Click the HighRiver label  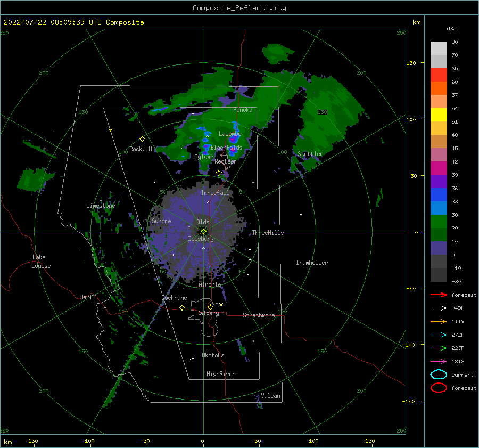tap(221, 374)
